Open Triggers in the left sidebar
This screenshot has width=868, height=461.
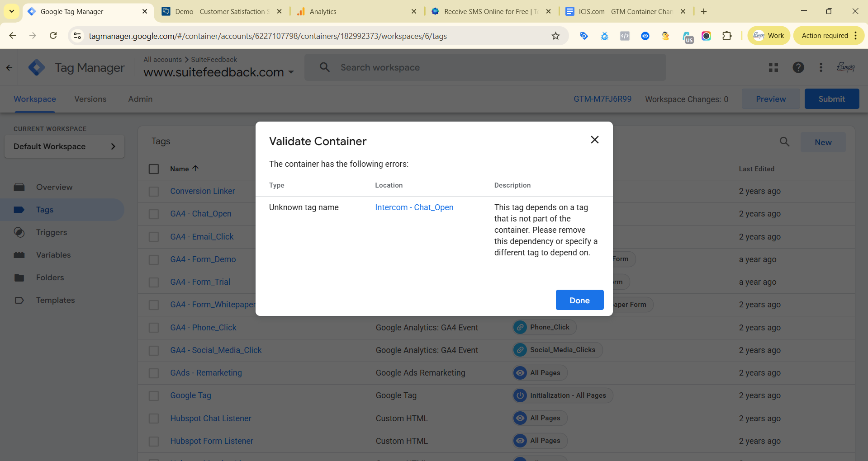pos(51,232)
